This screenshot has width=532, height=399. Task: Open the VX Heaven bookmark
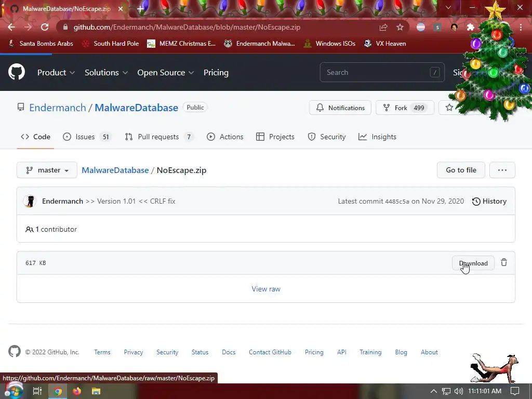385,44
